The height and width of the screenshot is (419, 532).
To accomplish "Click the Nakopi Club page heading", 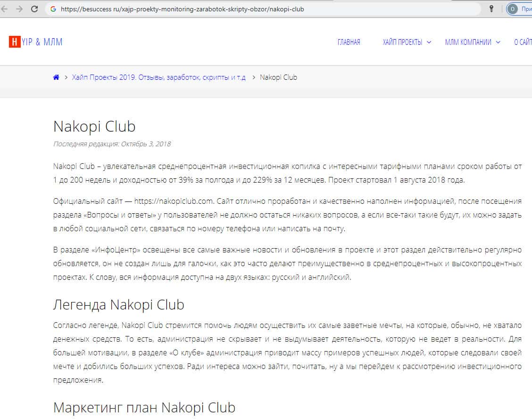I will click(94, 126).
